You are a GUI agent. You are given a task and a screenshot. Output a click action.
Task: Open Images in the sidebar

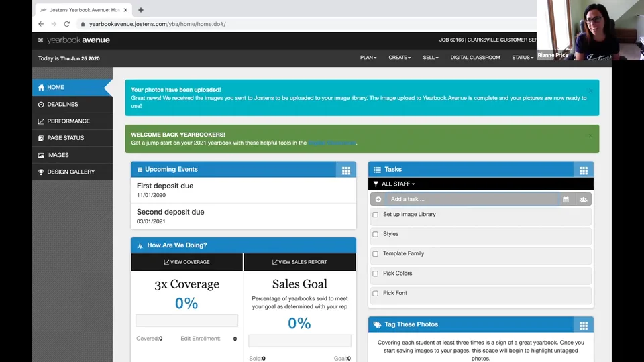tap(72, 155)
